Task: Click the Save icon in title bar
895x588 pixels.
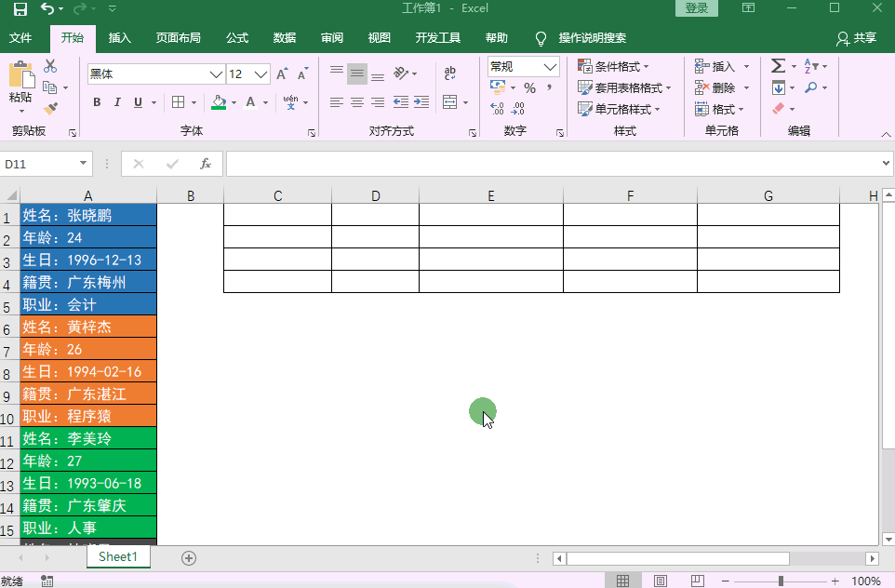Action: 20,8
